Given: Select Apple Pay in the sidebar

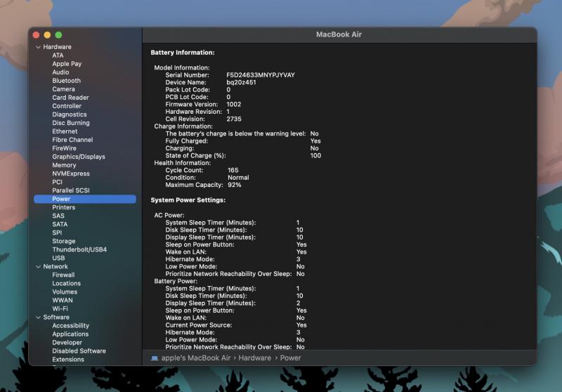Looking at the screenshot, I should 67,64.
